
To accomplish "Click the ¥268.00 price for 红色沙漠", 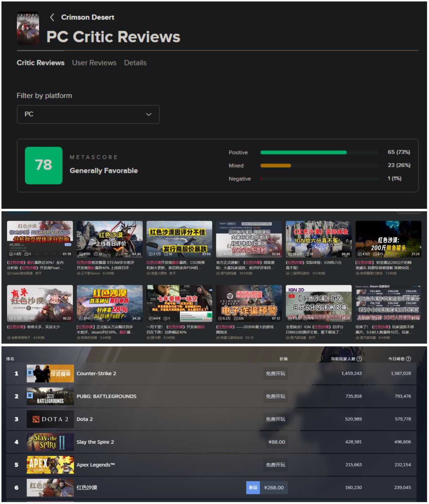I will [x=274, y=488].
